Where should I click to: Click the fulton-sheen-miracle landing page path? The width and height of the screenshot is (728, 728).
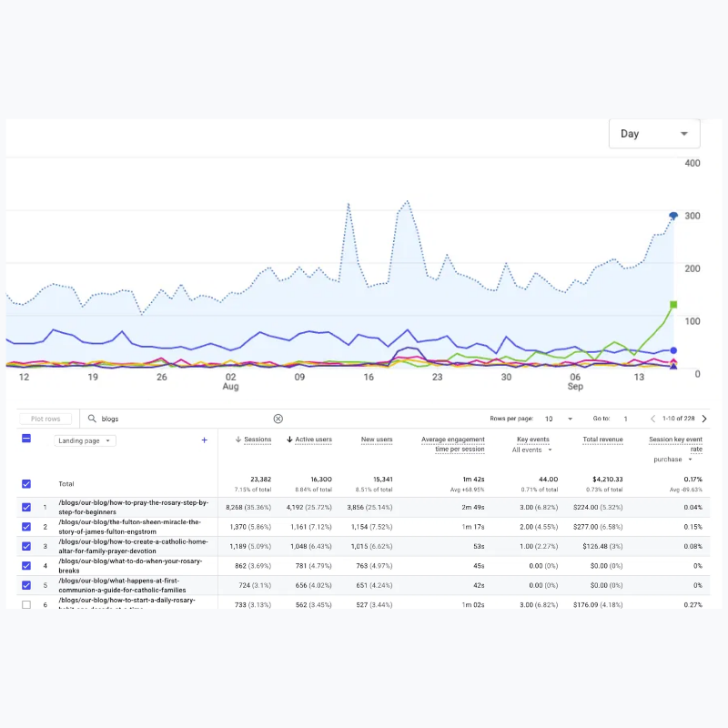tap(129, 527)
